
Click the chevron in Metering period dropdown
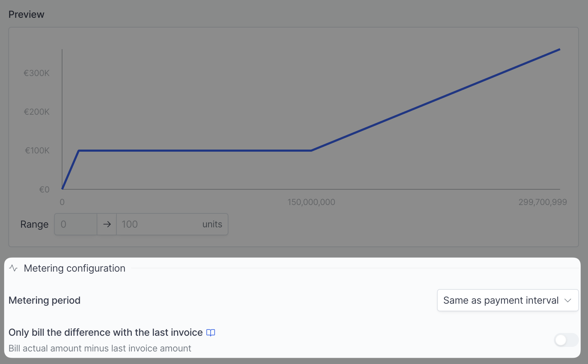pyautogui.click(x=568, y=300)
